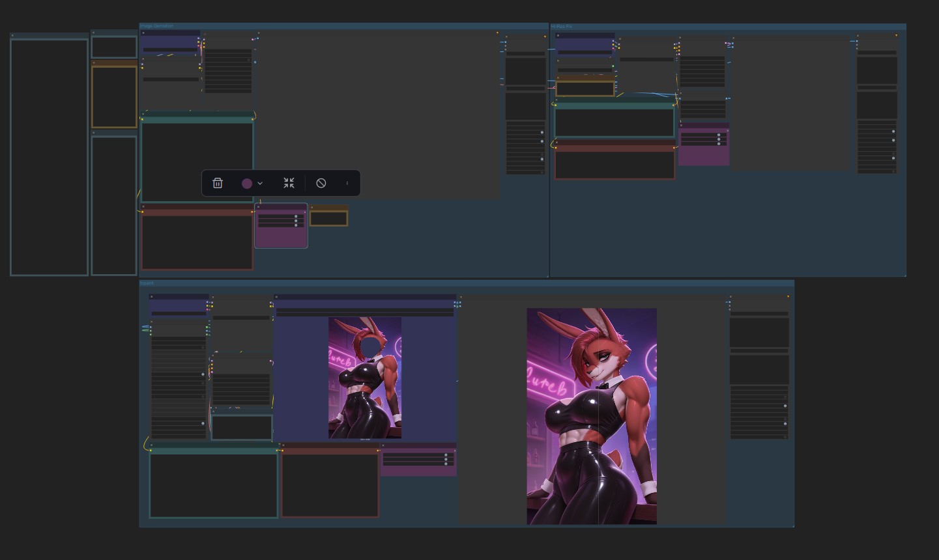Toggle the top switch in Image Genration purple node
Image resolution: width=939 pixels, height=560 pixels.
coord(296,216)
